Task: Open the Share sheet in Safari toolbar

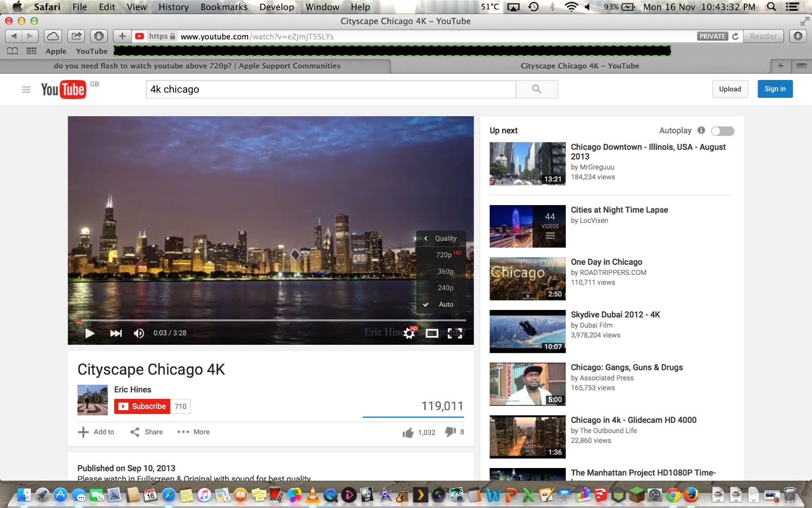Action: tap(76, 36)
